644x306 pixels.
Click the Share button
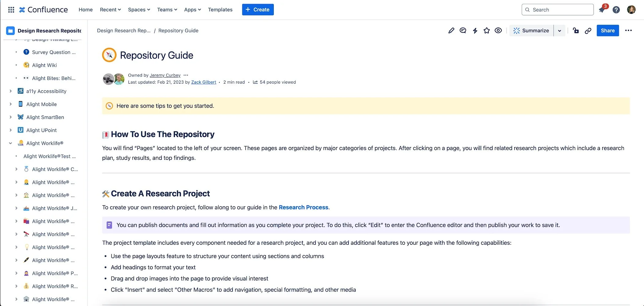608,31
